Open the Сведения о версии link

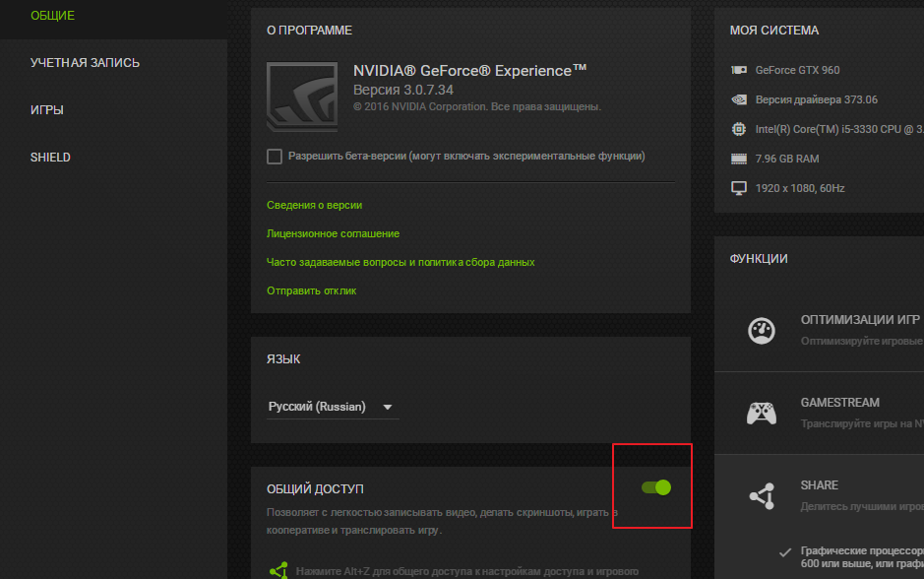tap(314, 205)
